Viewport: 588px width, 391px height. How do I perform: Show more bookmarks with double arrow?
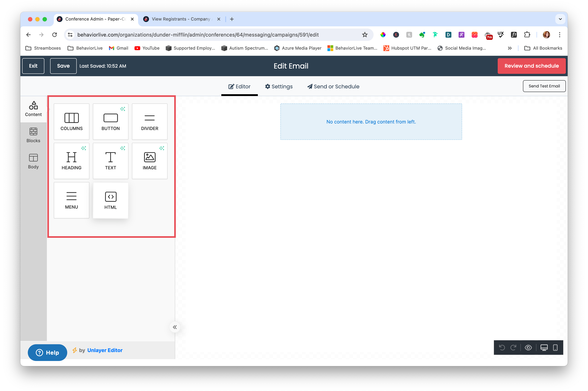click(510, 48)
